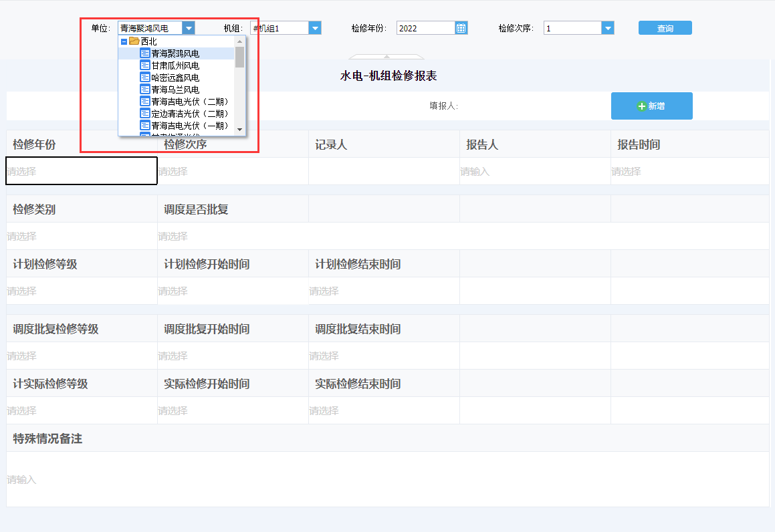This screenshot has height=532, width=775.
Task: Open the 检修次序 dropdown arrow
Action: click(x=608, y=28)
